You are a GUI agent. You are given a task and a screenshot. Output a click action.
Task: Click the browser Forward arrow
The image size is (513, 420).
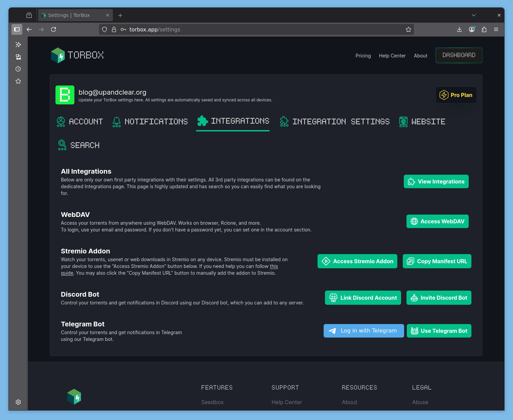tap(41, 29)
